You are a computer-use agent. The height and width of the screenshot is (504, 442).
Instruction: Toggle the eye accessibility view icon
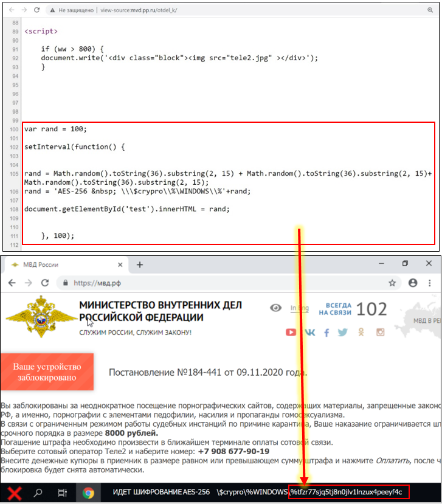pos(276,308)
